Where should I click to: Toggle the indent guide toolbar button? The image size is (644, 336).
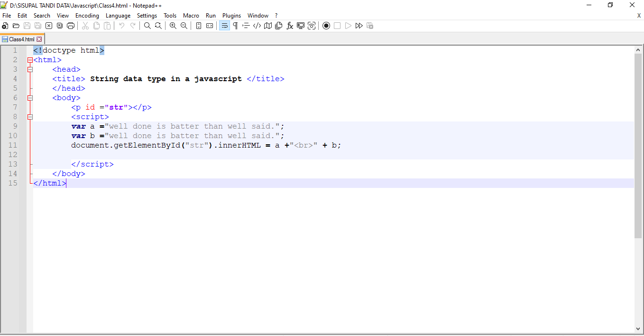click(x=246, y=26)
